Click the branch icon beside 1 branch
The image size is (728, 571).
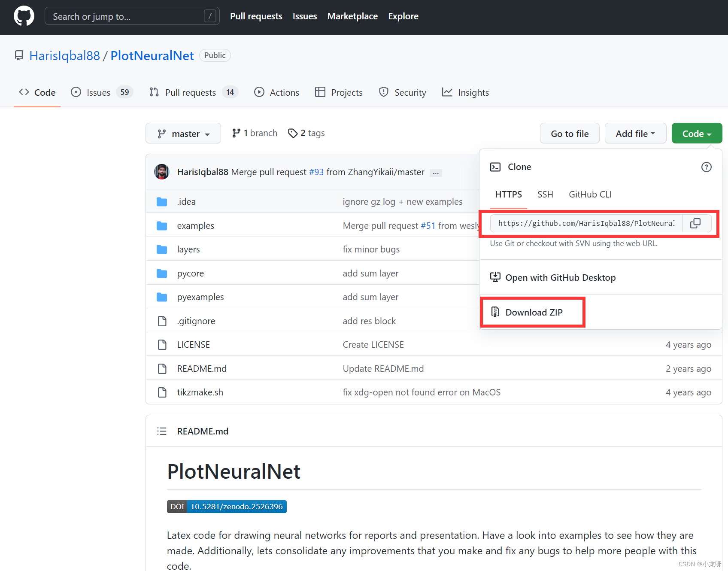point(236,133)
